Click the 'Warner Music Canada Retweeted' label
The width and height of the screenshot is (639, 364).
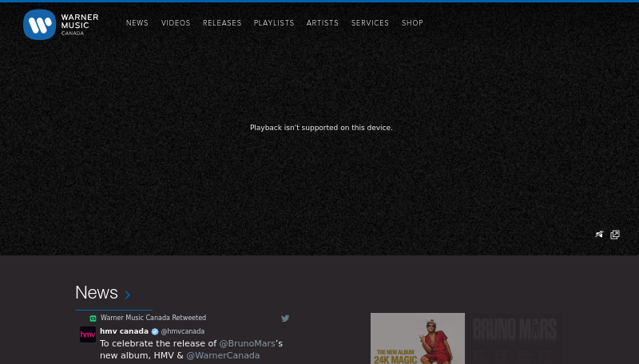pyautogui.click(x=153, y=318)
